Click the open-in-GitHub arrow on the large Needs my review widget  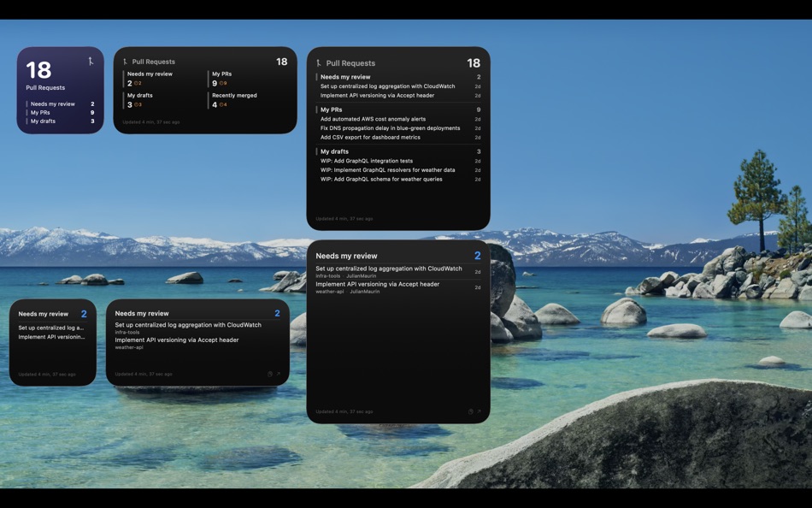(479, 411)
